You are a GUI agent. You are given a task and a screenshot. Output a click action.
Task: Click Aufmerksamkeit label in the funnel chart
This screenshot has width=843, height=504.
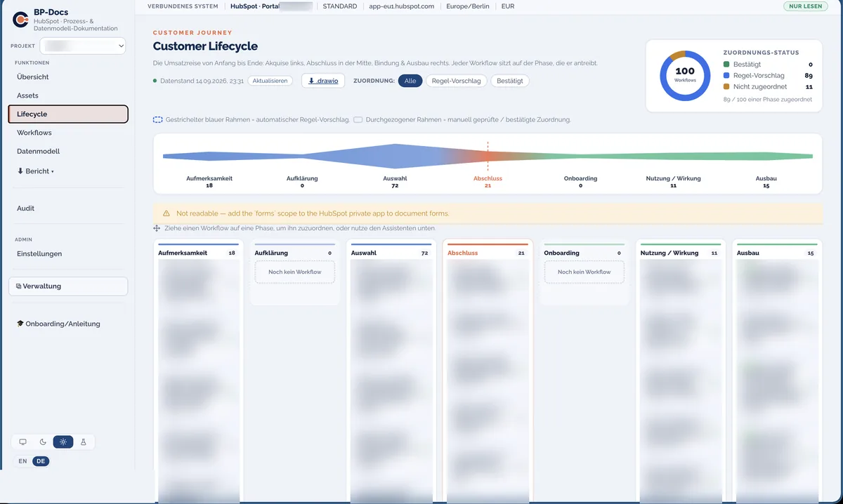[x=209, y=178]
